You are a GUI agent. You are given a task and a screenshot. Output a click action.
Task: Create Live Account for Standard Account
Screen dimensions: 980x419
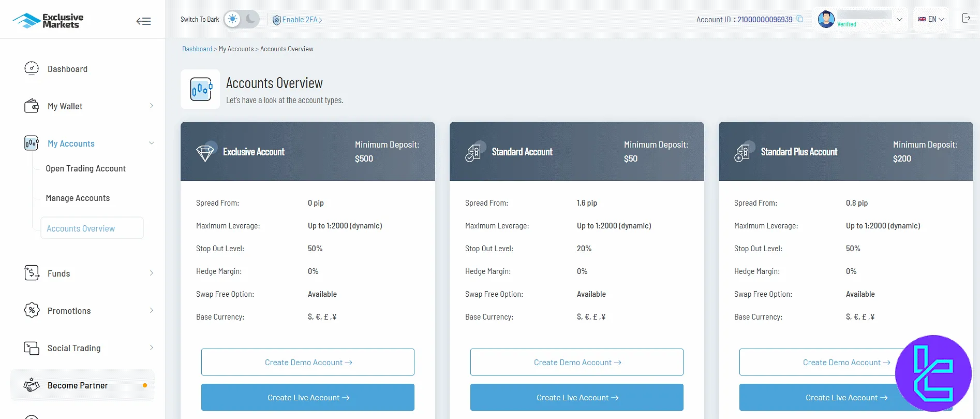point(577,397)
